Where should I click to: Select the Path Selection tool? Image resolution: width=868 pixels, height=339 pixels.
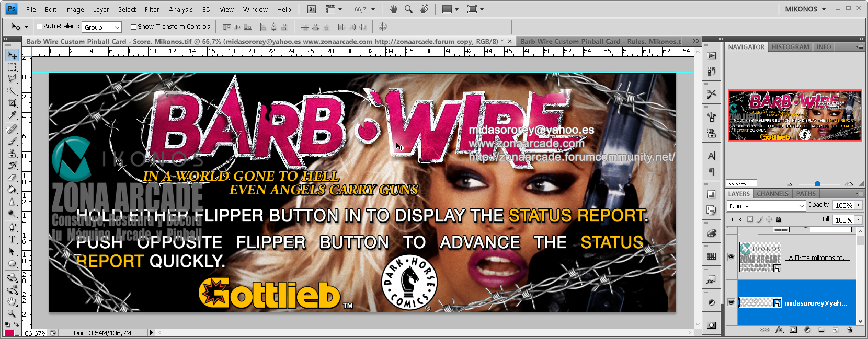coord(12,251)
